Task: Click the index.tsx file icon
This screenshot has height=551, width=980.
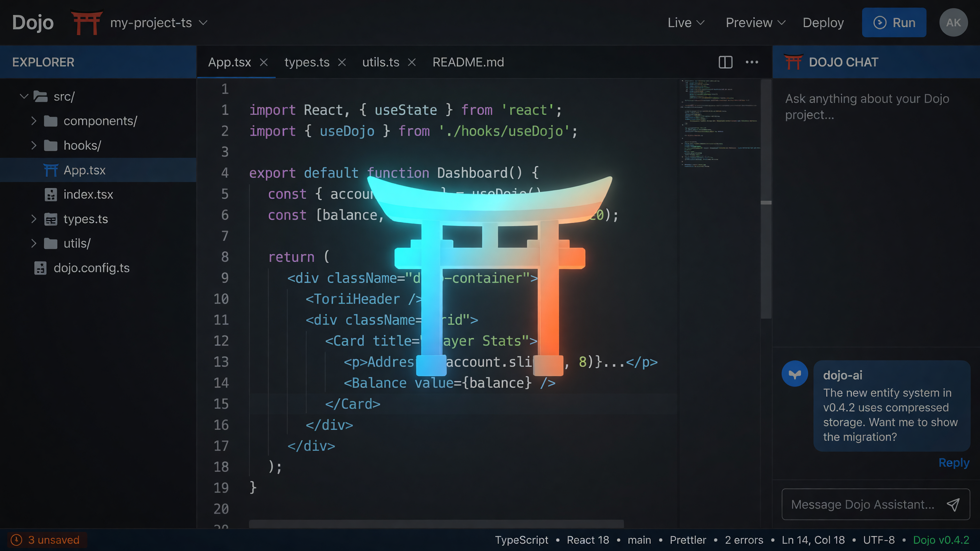Action: point(50,194)
